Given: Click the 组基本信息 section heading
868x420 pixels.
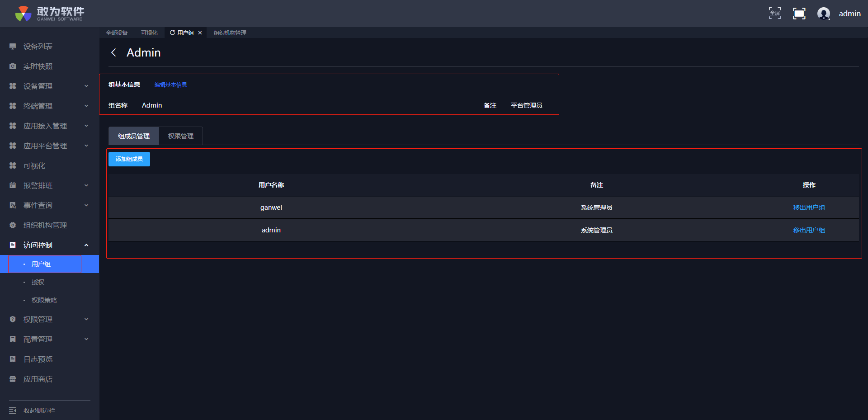Looking at the screenshot, I should [x=124, y=85].
